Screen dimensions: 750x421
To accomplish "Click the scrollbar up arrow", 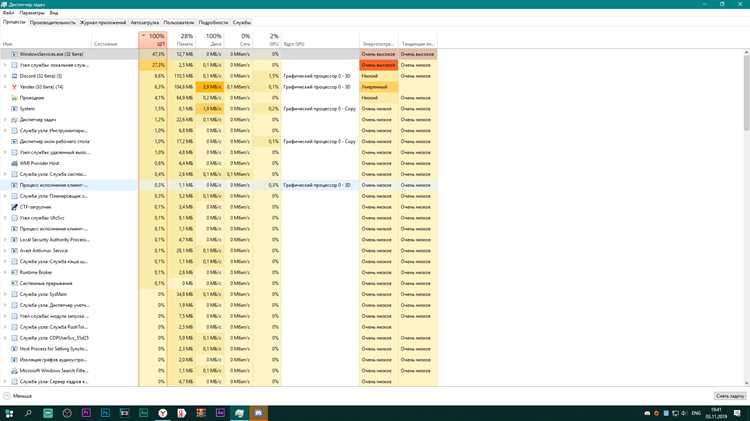I will click(746, 52).
